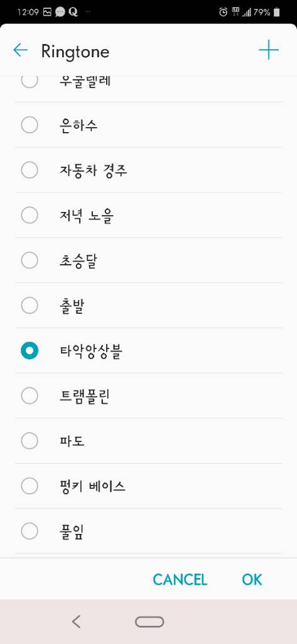The height and width of the screenshot is (644, 297).
Task: Select the 초승달 ringtone
Action: click(148, 260)
